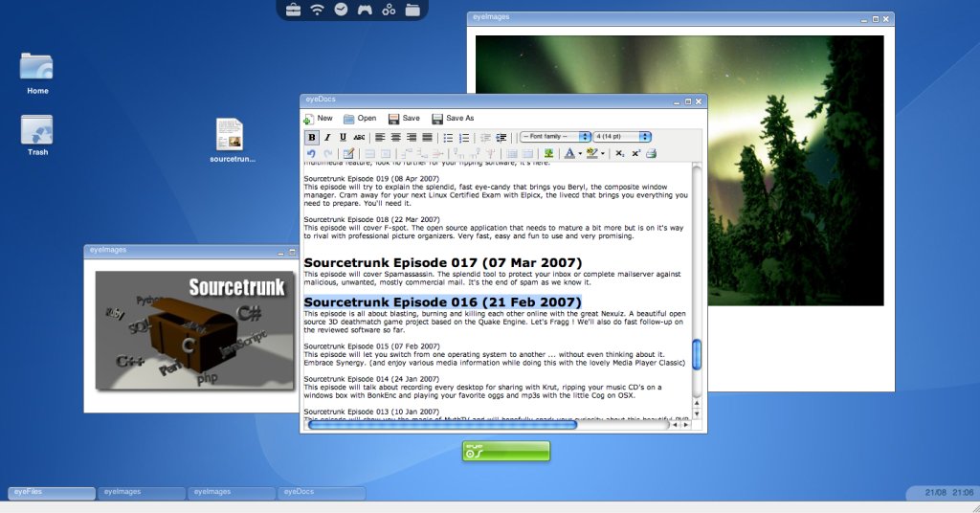Click the line 'Sourcetrunk Episode 019 (08 Apr 2007)'
980x513 pixels.
pos(371,179)
